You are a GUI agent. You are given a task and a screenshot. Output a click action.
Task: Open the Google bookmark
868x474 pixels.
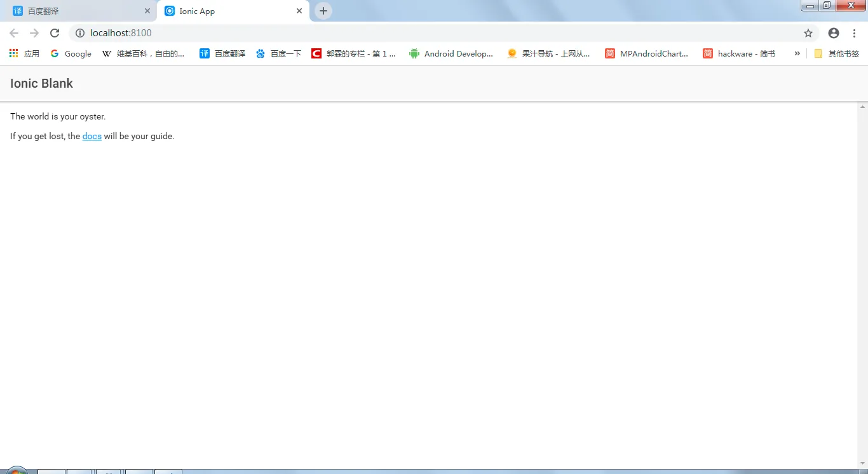(71, 54)
